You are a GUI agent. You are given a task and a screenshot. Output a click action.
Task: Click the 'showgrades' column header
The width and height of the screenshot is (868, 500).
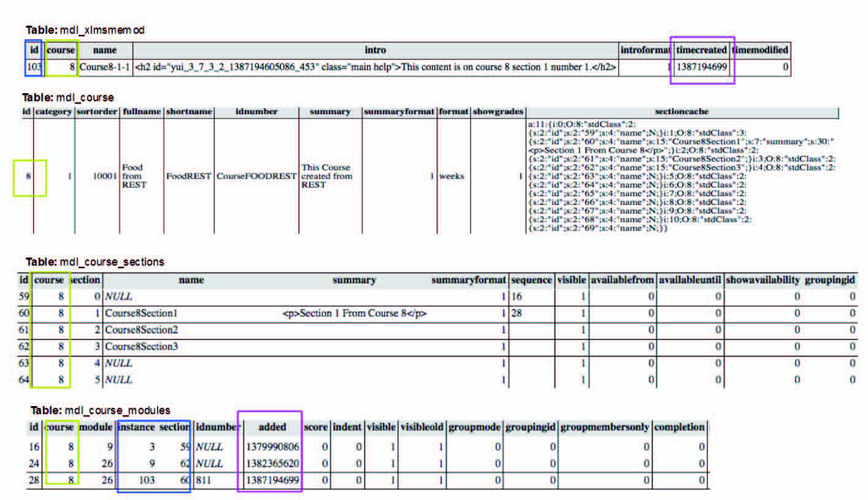coord(498,112)
